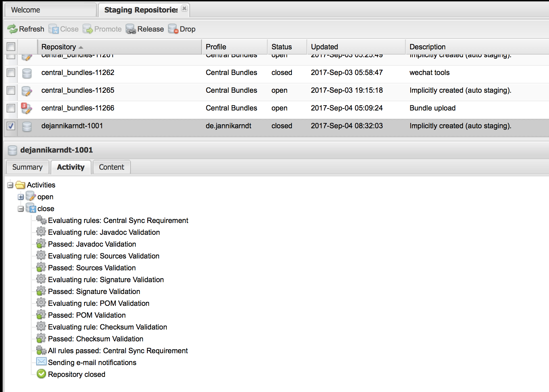Click gear icon for Evaluating Signature Validation
Image resolution: width=549 pixels, height=392 pixels.
click(x=41, y=279)
